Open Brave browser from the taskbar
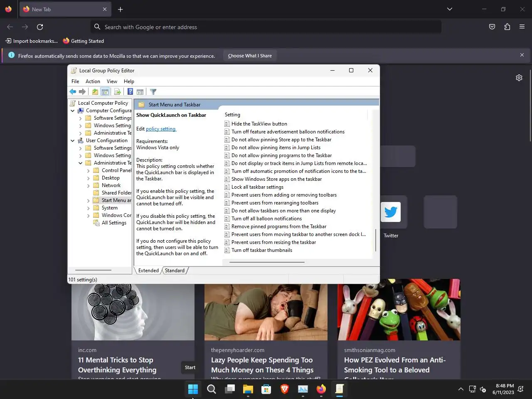 click(x=285, y=389)
